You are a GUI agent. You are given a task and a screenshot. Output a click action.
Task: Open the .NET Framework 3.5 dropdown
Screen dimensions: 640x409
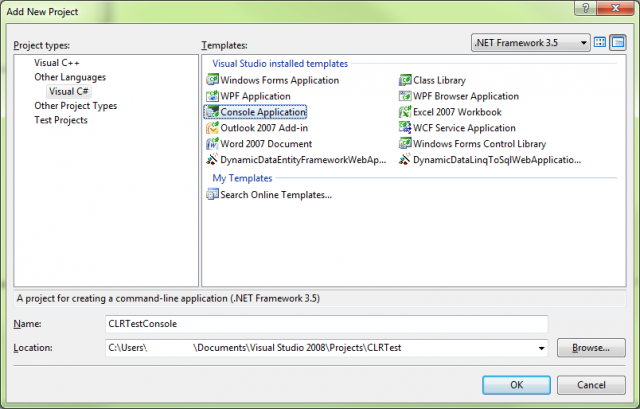[529, 42]
